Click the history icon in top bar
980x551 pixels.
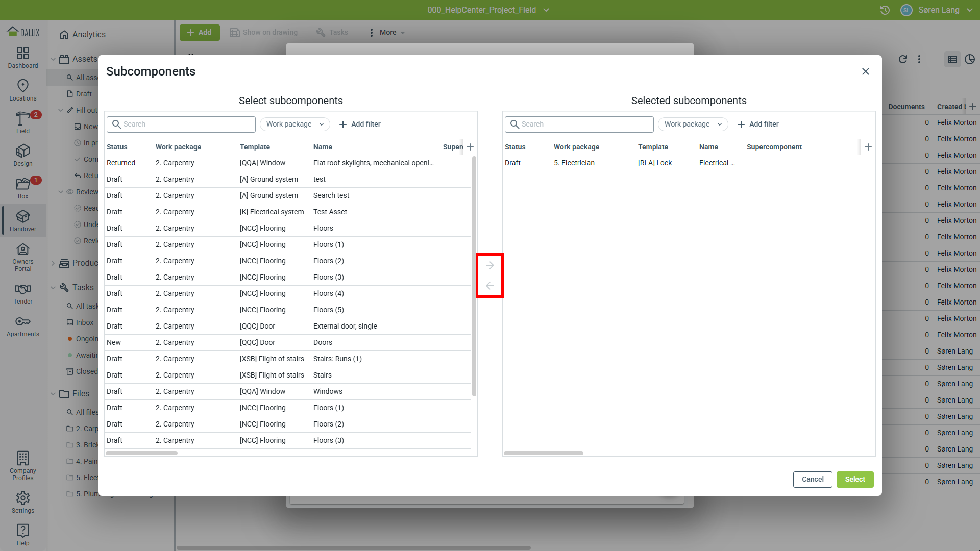click(x=885, y=10)
